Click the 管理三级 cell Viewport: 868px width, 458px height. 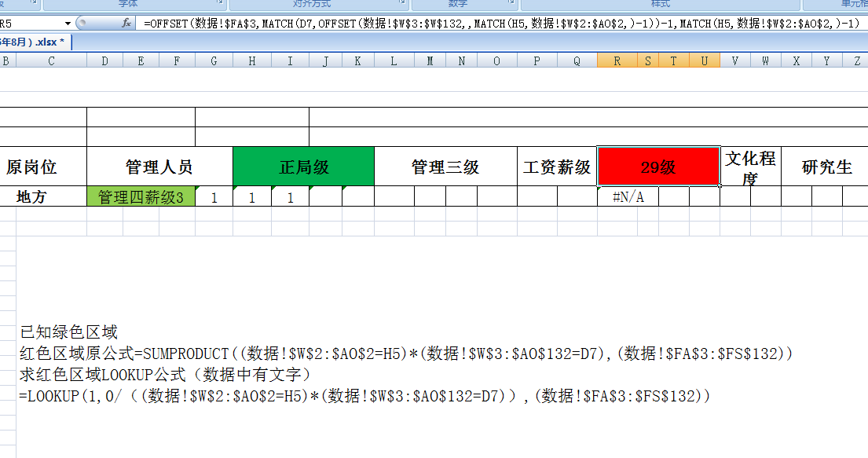tap(445, 167)
